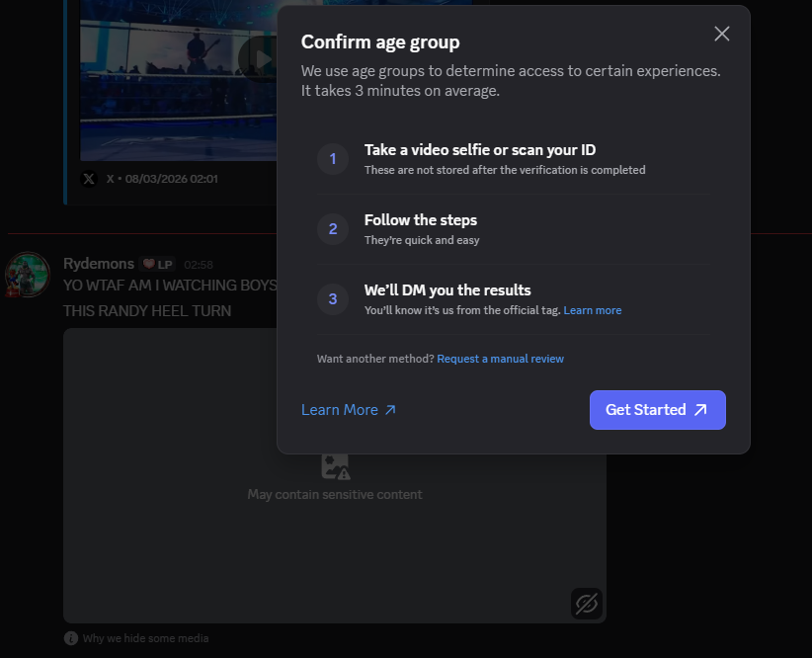Screen dimensions: 812x658
Task: Close the Confirm age group dialog
Action: click(721, 35)
